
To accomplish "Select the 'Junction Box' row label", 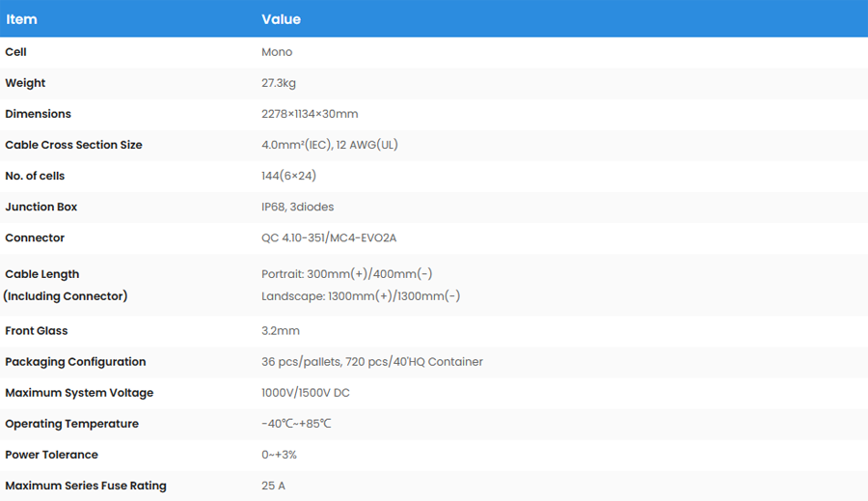I will pos(41,207).
